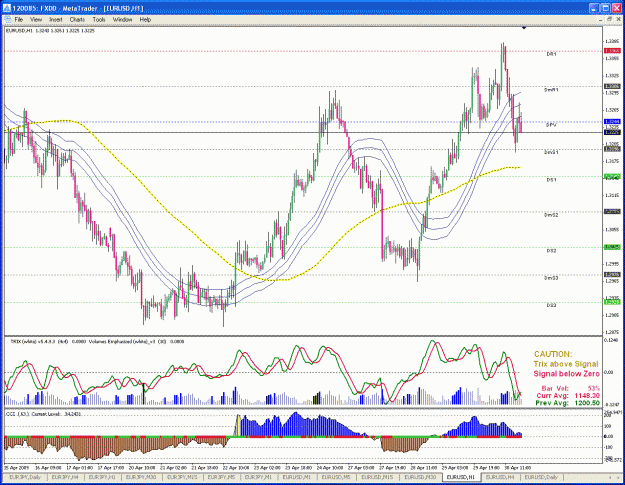The image size is (625, 485).
Task: Click the MetaTrader app icon in title bar
Action: (x=7, y=8)
